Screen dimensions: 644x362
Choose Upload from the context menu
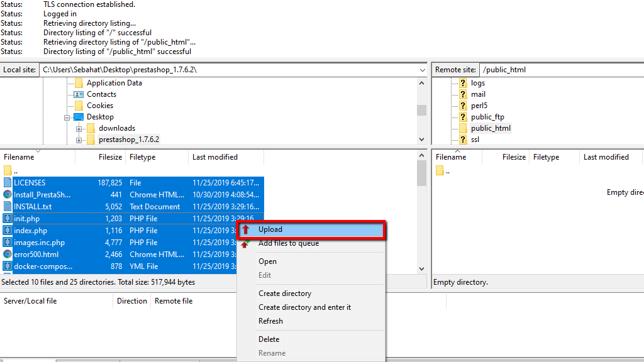coord(311,229)
